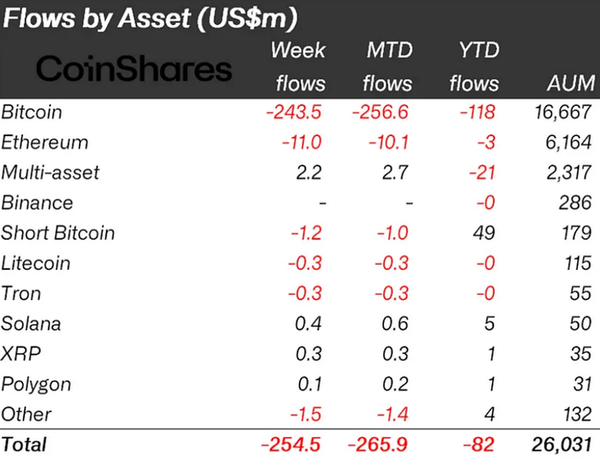Click the Litecoin row label
The image size is (600, 468).
point(38,263)
